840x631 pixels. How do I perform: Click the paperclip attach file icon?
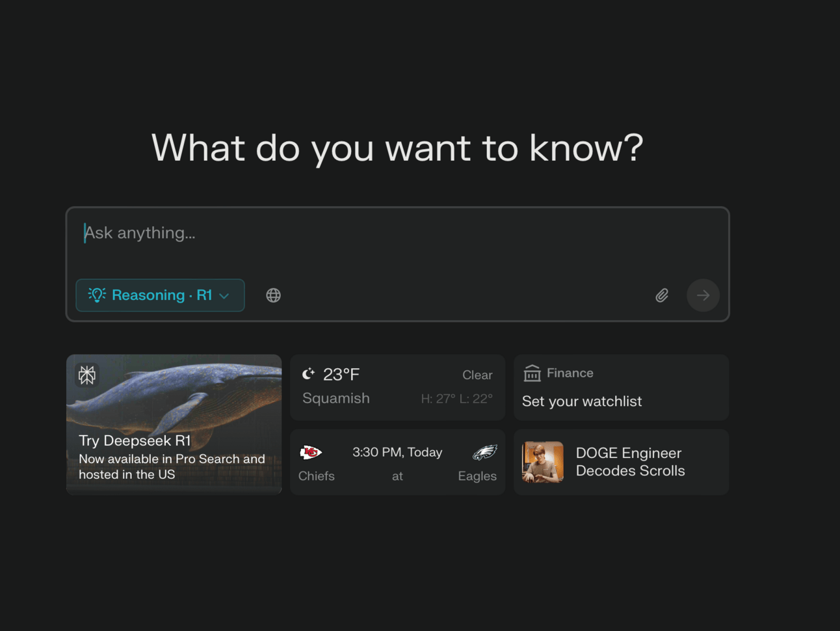pyautogui.click(x=662, y=295)
